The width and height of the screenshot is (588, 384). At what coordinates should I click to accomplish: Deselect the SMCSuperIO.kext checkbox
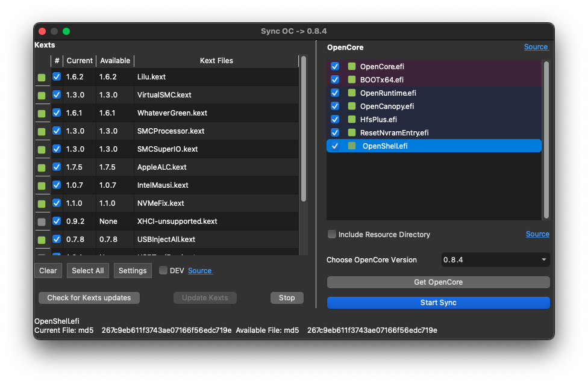click(x=57, y=149)
